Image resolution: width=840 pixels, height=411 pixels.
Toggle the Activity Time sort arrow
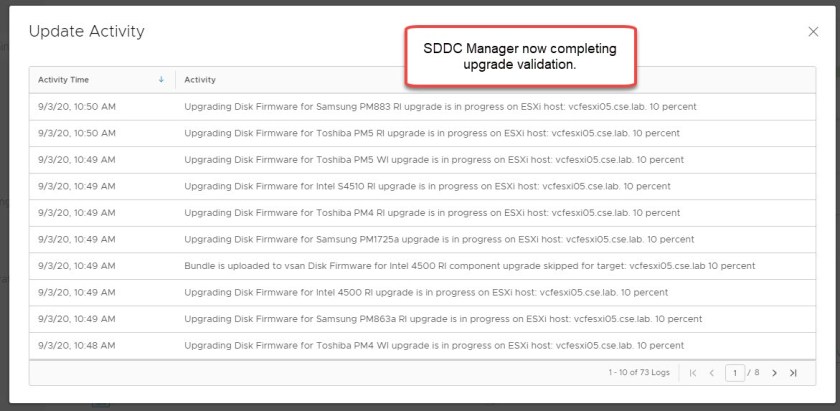(x=161, y=80)
